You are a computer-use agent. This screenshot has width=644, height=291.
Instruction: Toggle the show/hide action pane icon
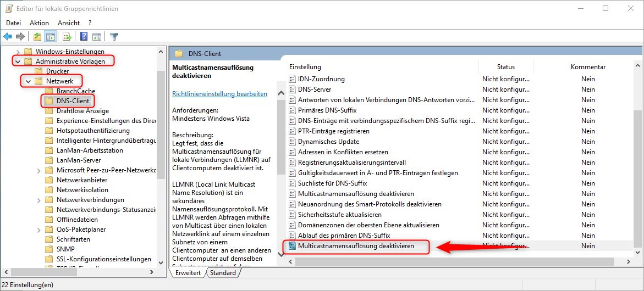point(97,37)
